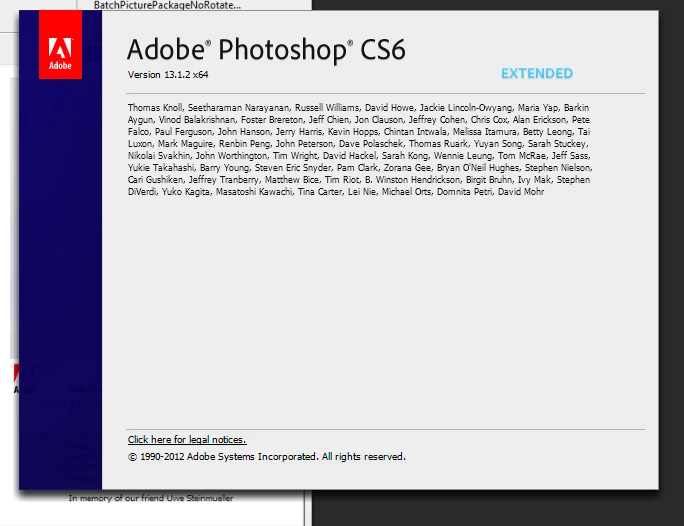Screen dimensions: 684x526
Task: Click the name David Mohr in credits
Action: click(x=521, y=192)
